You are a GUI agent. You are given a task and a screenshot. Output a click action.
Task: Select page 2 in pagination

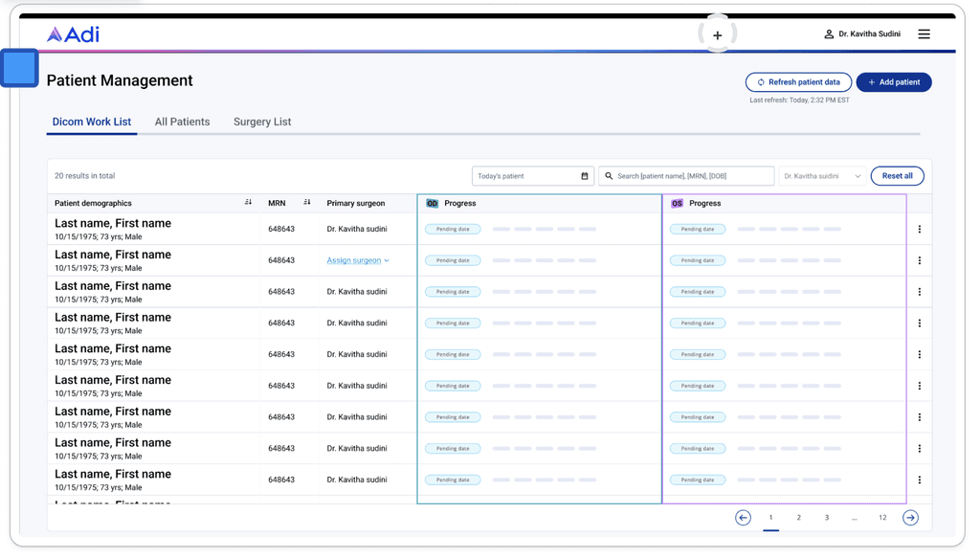[799, 518]
